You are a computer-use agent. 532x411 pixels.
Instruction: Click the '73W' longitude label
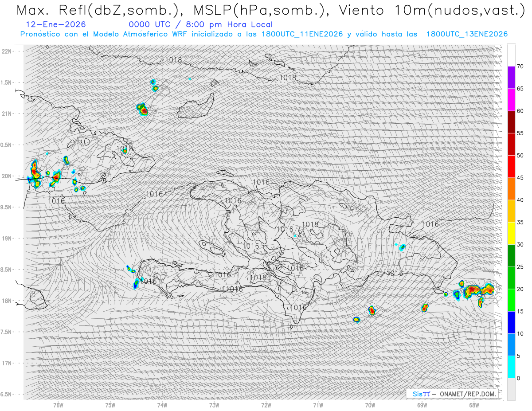(x=214, y=405)
